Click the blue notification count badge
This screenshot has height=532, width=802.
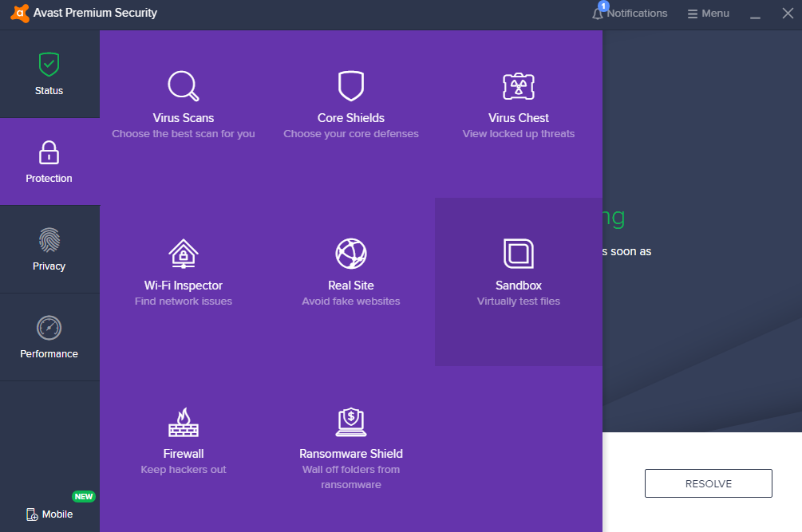pyautogui.click(x=603, y=6)
